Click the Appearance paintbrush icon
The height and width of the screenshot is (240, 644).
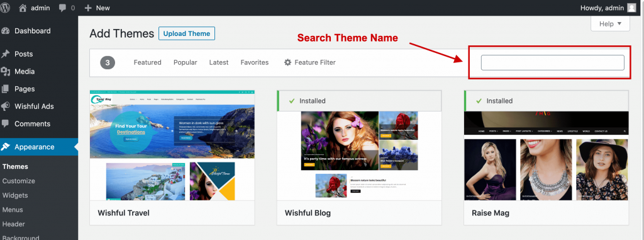[5, 147]
